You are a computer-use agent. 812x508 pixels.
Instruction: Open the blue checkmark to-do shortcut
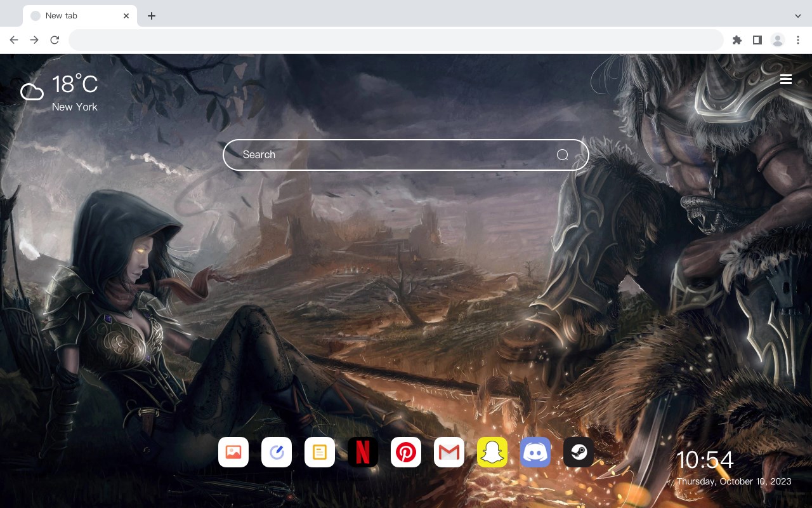tap(277, 452)
